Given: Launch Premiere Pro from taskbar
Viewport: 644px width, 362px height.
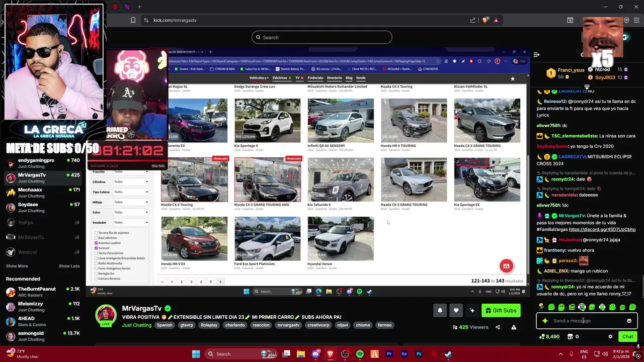Looking at the screenshot, I should 389,354.
